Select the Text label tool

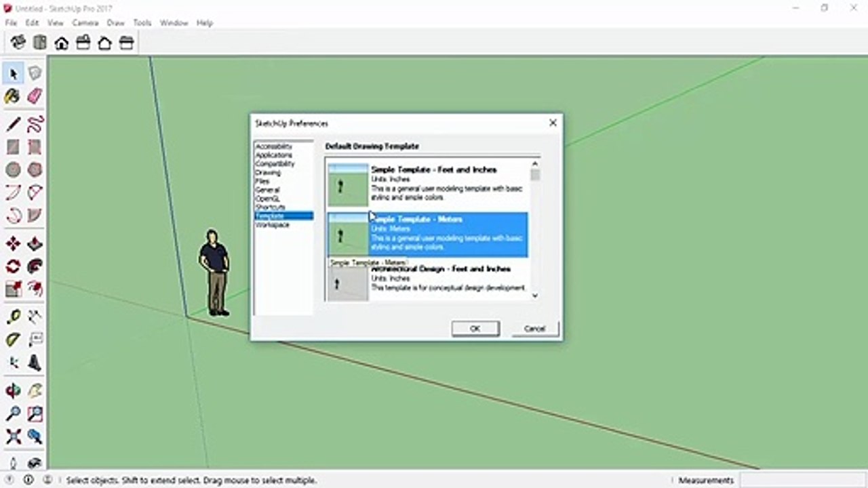coord(35,340)
